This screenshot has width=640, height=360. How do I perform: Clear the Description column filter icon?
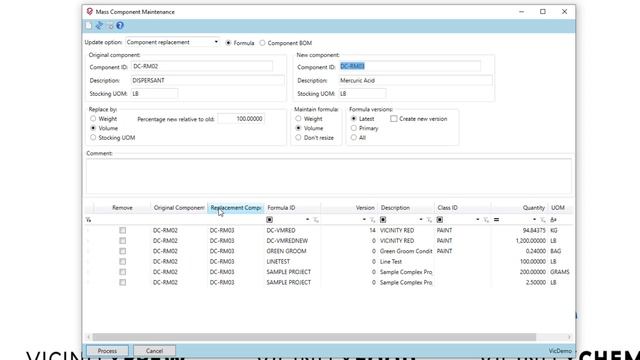tap(429, 220)
